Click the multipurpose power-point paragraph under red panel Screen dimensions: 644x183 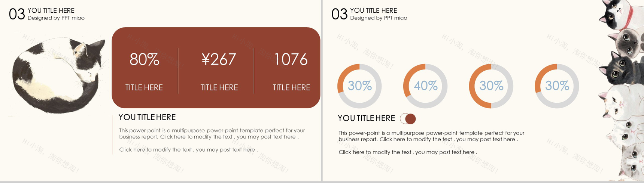pyautogui.click(x=212, y=134)
